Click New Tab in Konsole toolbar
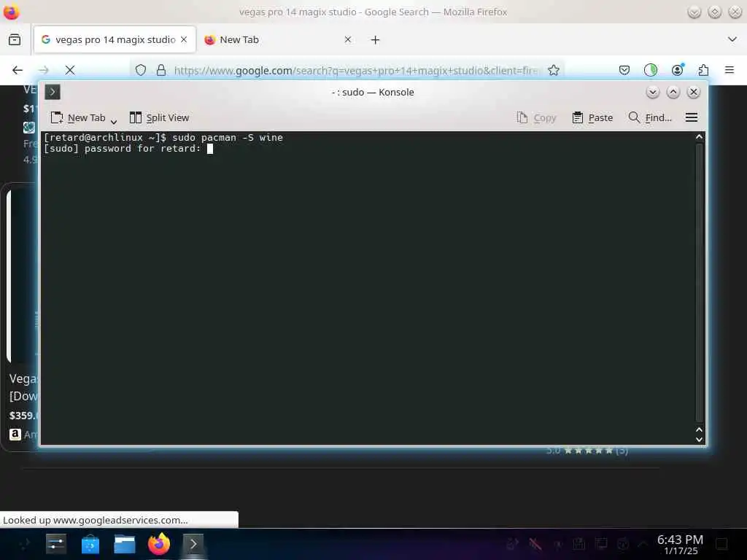This screenshot has width=747, height=560. coord(78,117)
